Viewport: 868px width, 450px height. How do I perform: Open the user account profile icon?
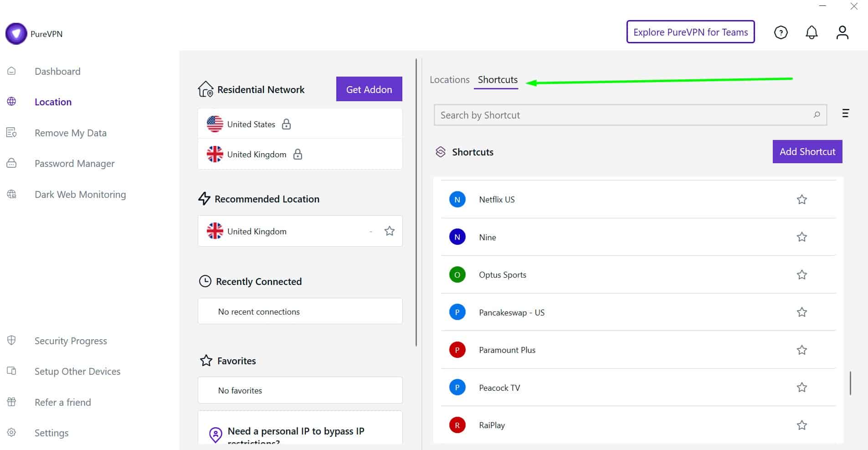pos(842,32)
